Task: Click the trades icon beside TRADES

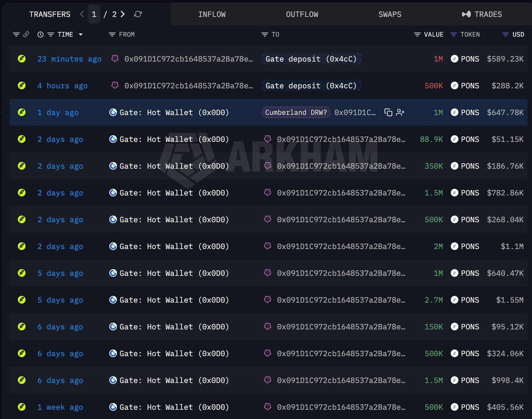Action: coord(466,14)
